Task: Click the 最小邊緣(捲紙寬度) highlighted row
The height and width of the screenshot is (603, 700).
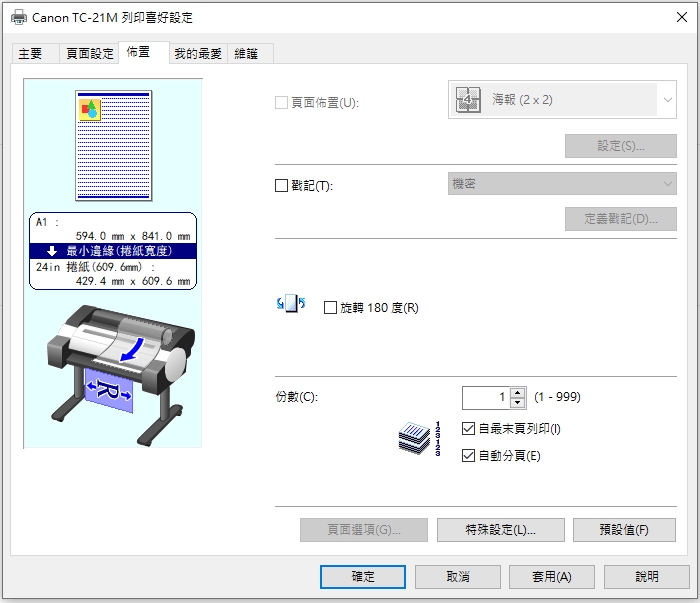Action: 113,251
